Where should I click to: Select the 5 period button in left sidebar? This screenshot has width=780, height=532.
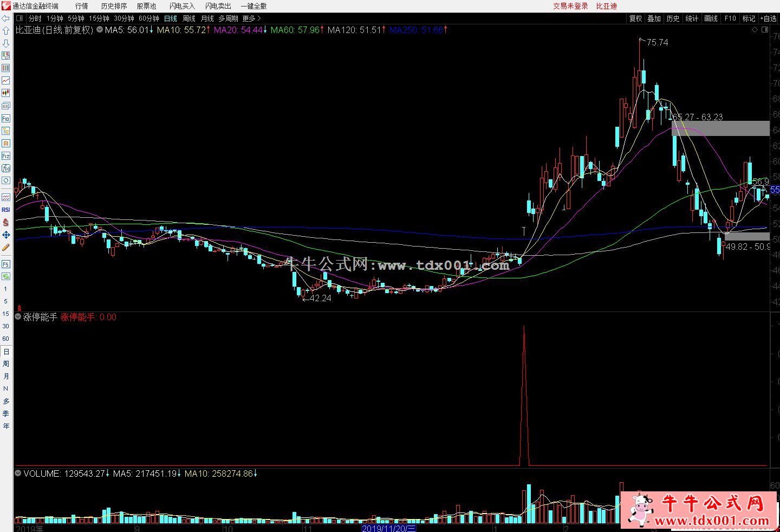pos(6,301)
